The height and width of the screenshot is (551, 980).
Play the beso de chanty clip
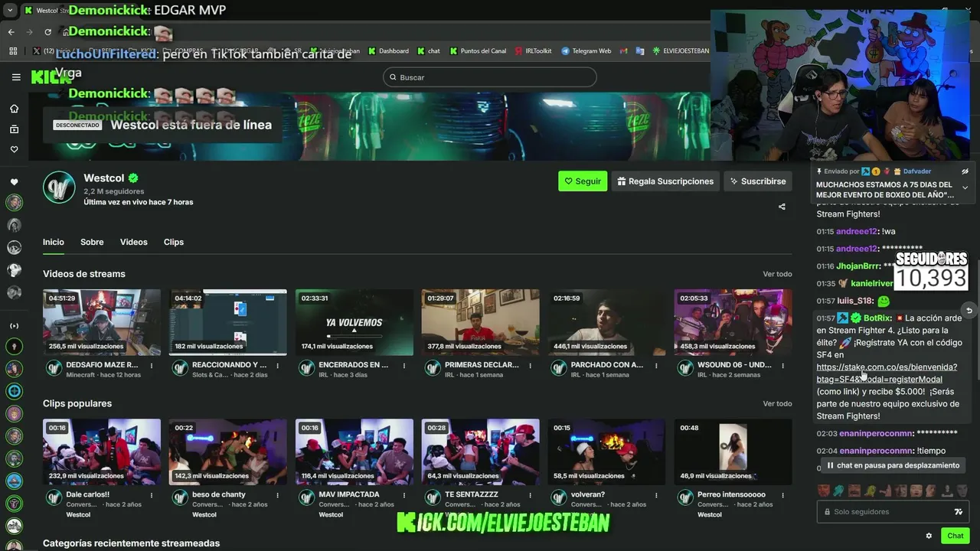point(228,452)
